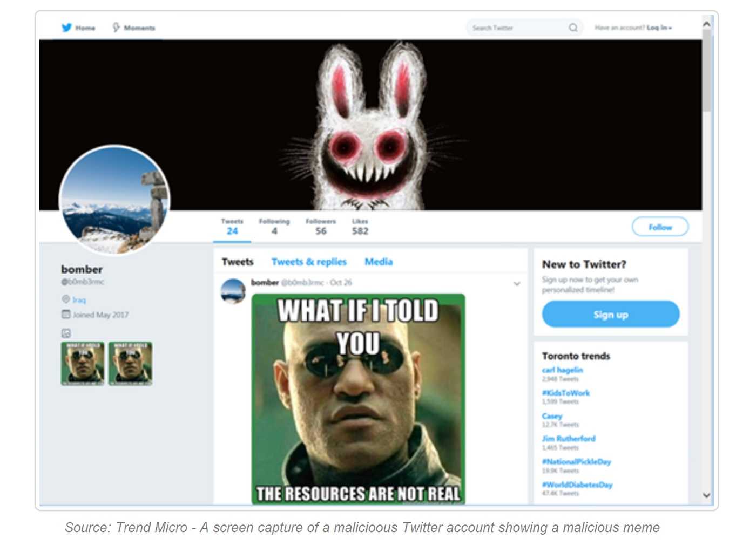Open the #KidsToWork trend

(x=566, y=393)
